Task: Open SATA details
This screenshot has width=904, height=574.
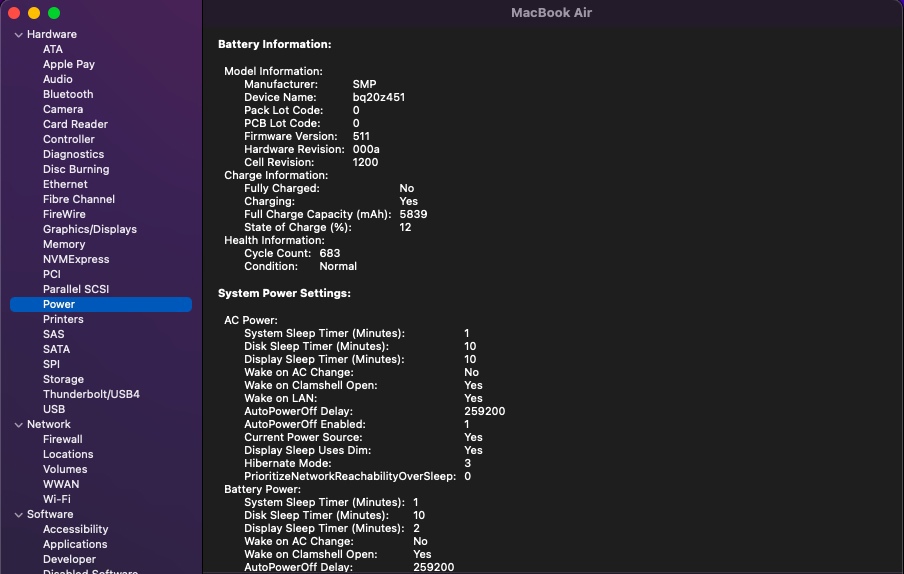Action: pos(56,349)
